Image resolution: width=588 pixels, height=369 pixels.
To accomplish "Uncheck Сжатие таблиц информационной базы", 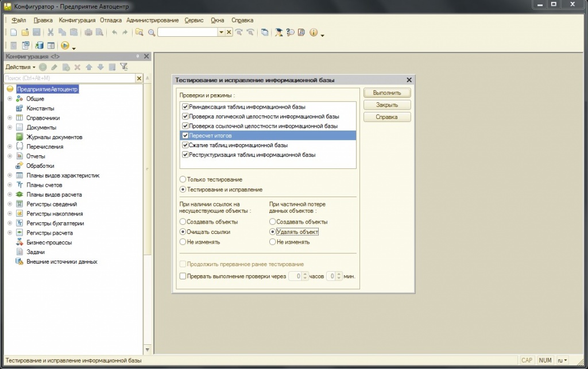I will point(185,145).
